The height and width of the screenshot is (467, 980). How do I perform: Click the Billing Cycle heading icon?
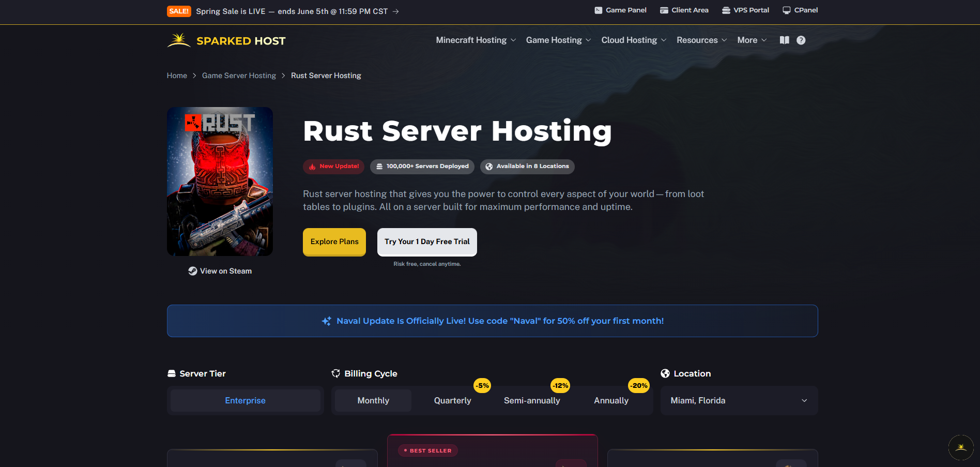coord(336,373)
